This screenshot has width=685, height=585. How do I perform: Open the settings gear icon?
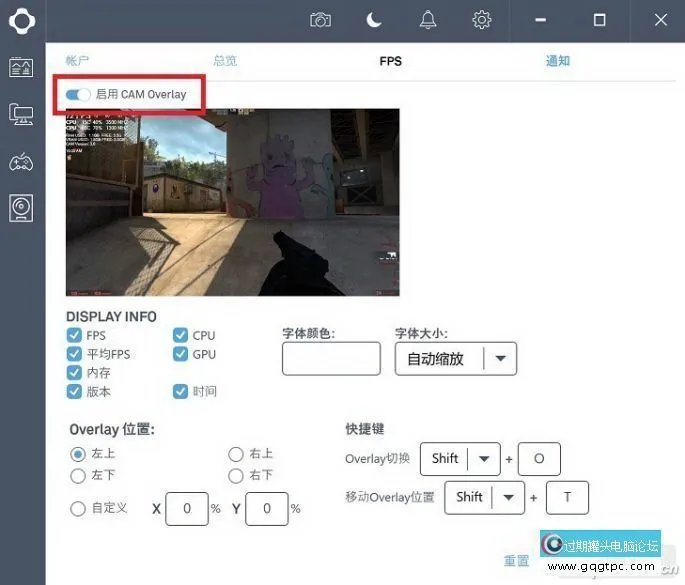pos(482,20)
